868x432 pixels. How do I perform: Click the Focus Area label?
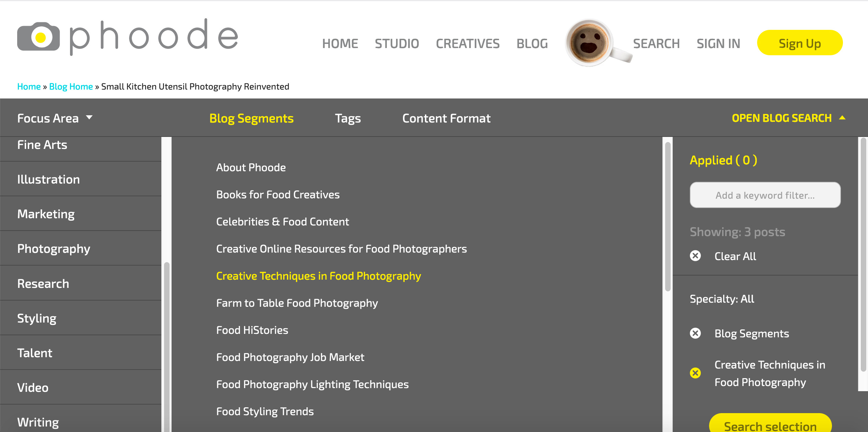[48, 118]
